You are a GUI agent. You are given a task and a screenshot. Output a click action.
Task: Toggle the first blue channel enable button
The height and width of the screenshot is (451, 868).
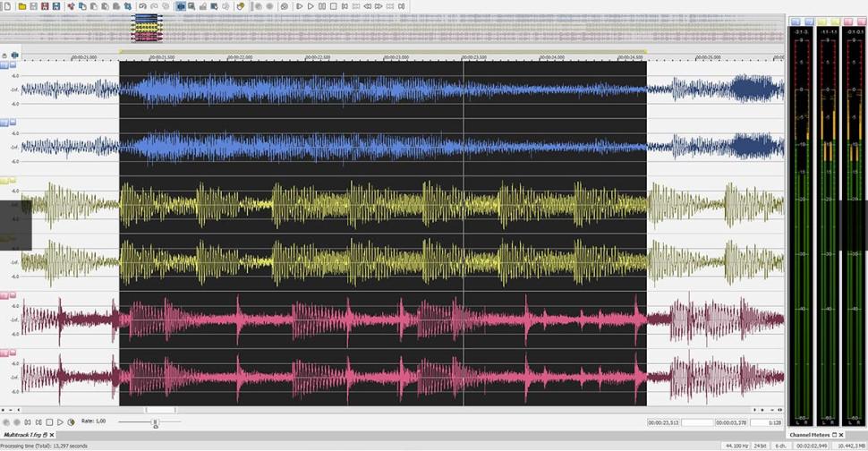pyautogui.click(x=4, y=66)
